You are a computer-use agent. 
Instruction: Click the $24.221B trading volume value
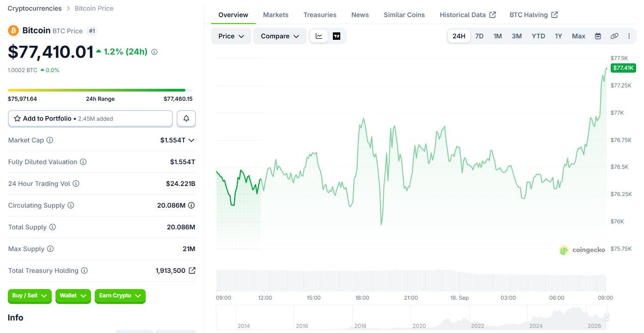181,184
